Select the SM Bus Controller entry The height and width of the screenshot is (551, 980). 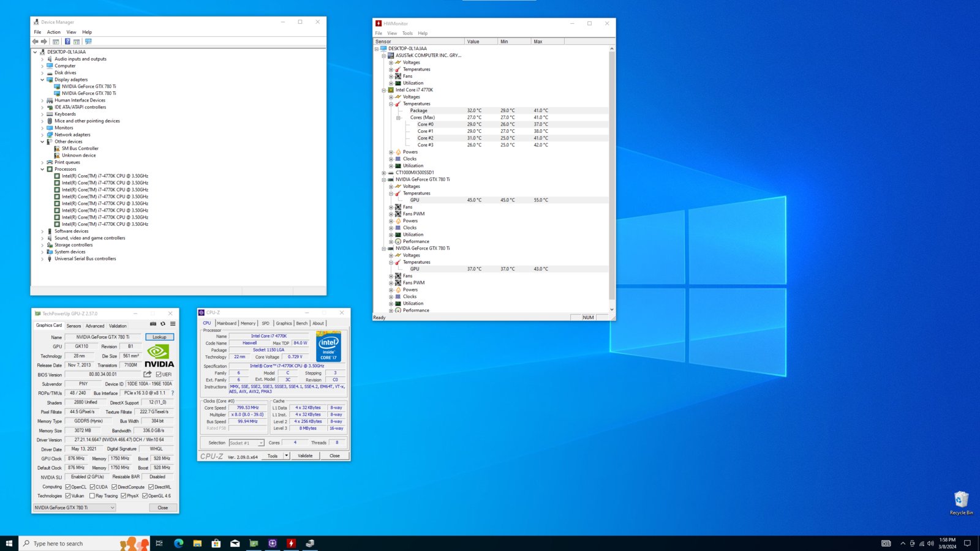[x=80, y=148]
